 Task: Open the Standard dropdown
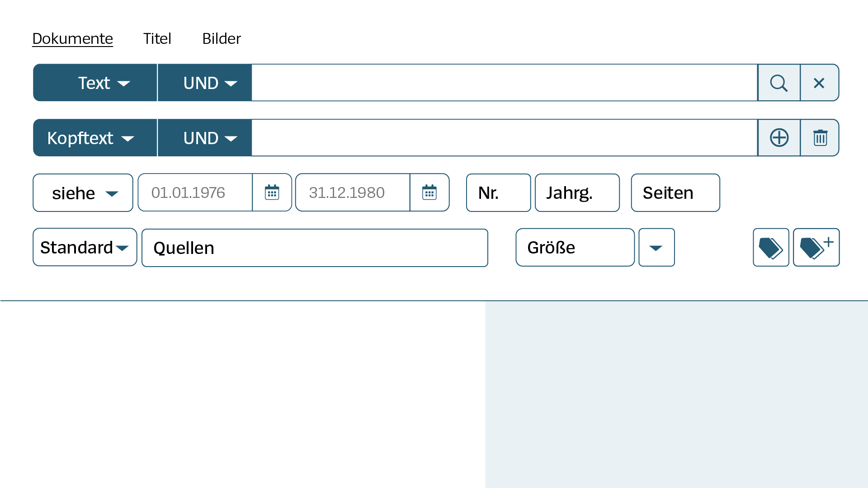click(85, 247)
